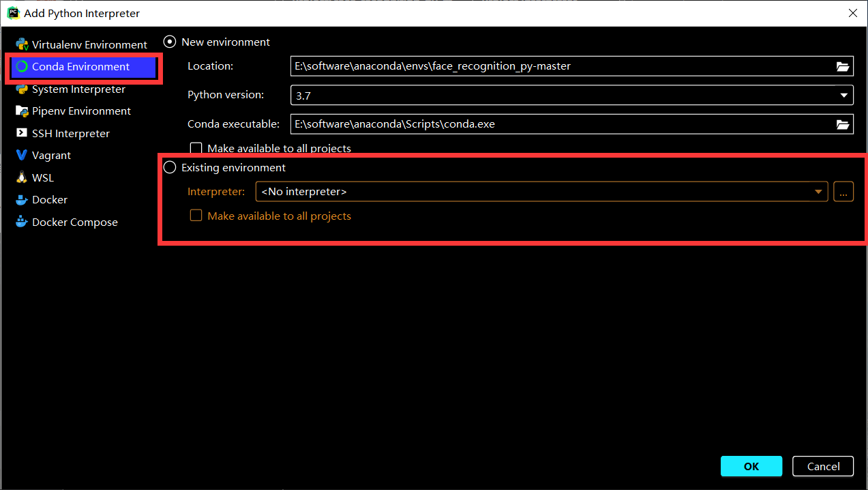
Task: Open the ellipsis browse button beside Interpreter
Action: click(843, 191)
